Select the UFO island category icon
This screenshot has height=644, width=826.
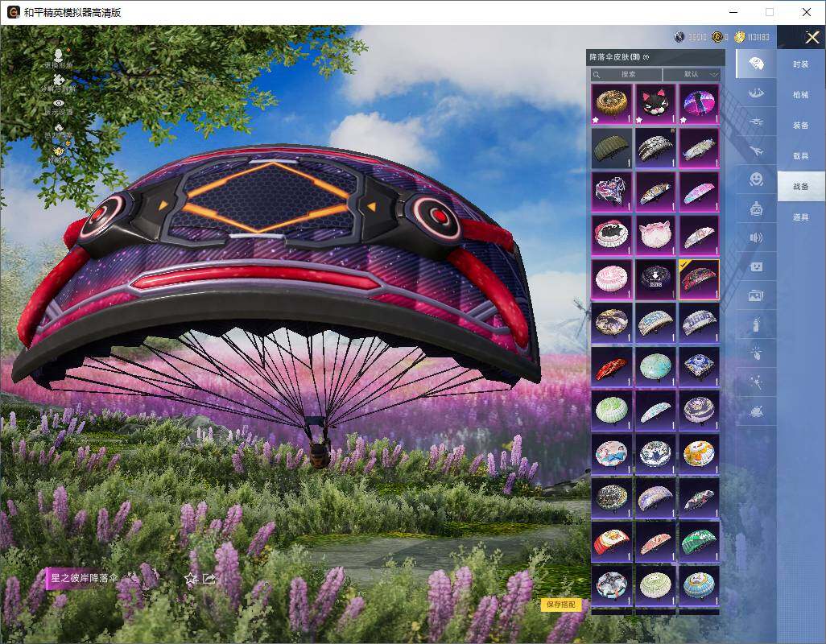[x=756, y=411]
